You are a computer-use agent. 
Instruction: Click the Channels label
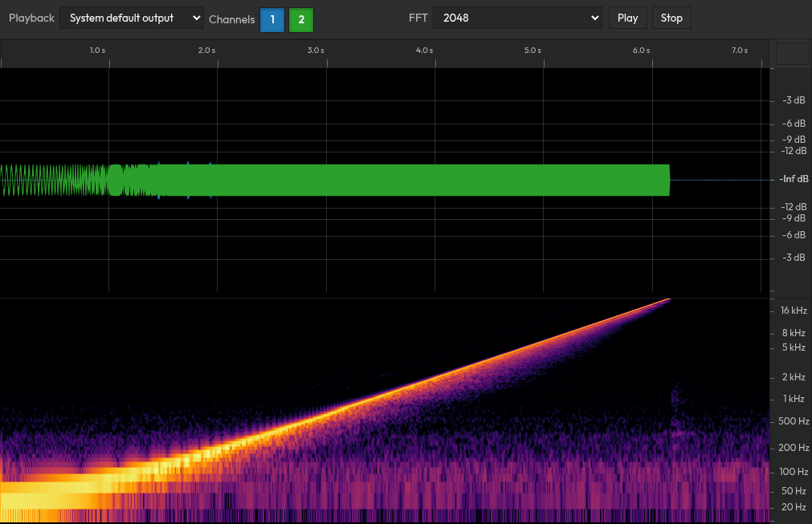(x=232, y=19)
